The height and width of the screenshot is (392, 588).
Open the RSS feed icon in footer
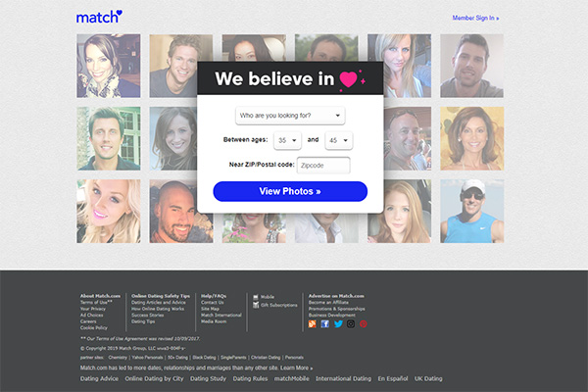click(312, 323)
